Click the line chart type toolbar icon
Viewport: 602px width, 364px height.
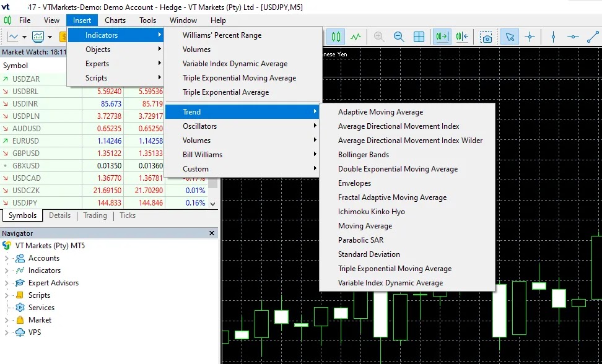[x=13, y=37]
